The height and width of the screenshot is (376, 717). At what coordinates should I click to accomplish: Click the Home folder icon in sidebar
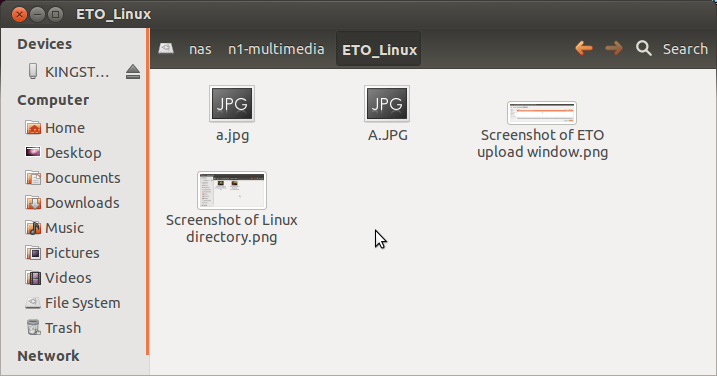tap(33, 128)
